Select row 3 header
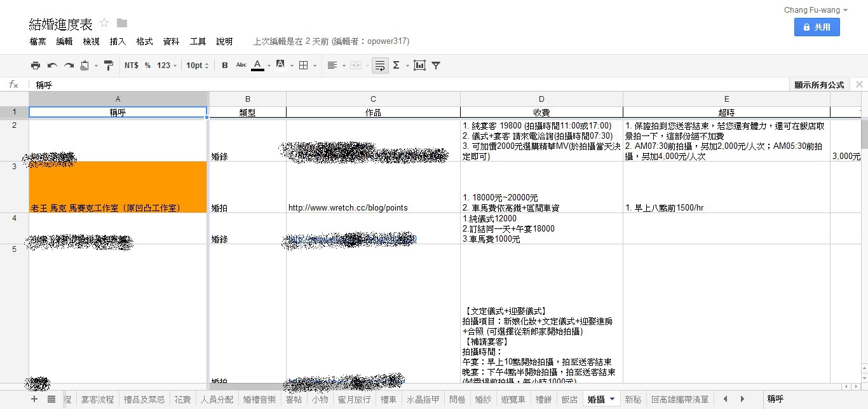Image resolution: width=868 pixels, height=409 pixels. (x=14, y=187)
